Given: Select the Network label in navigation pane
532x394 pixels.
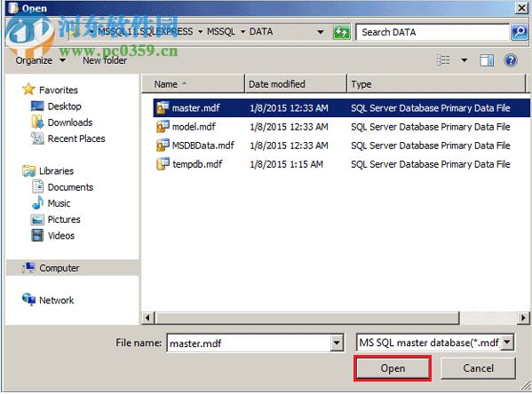Looking at the screenshot, I should [56, 300].
